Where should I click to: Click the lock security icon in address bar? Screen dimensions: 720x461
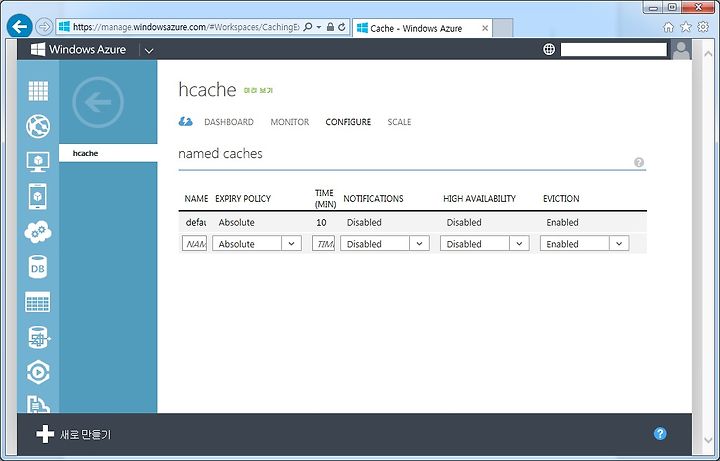pos(330,27)
